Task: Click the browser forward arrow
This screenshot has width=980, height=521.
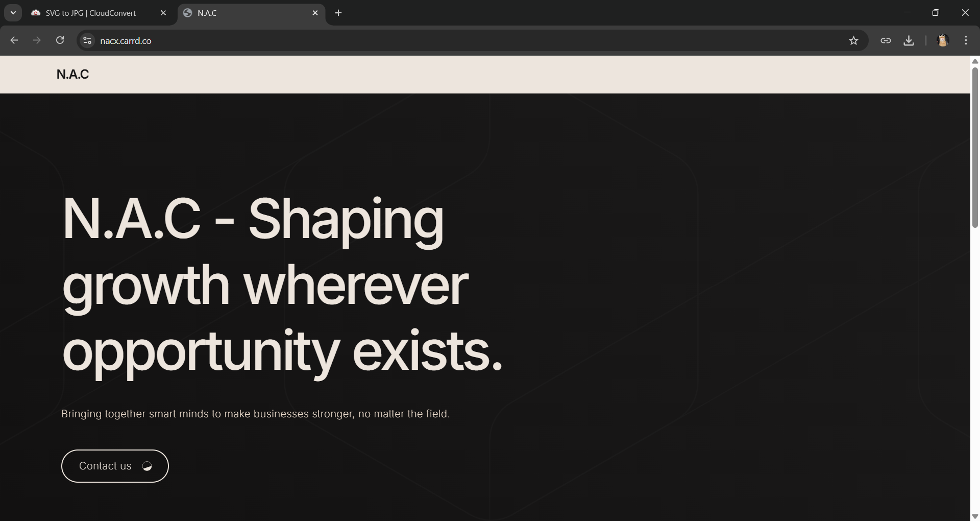Action: point(37,40)
